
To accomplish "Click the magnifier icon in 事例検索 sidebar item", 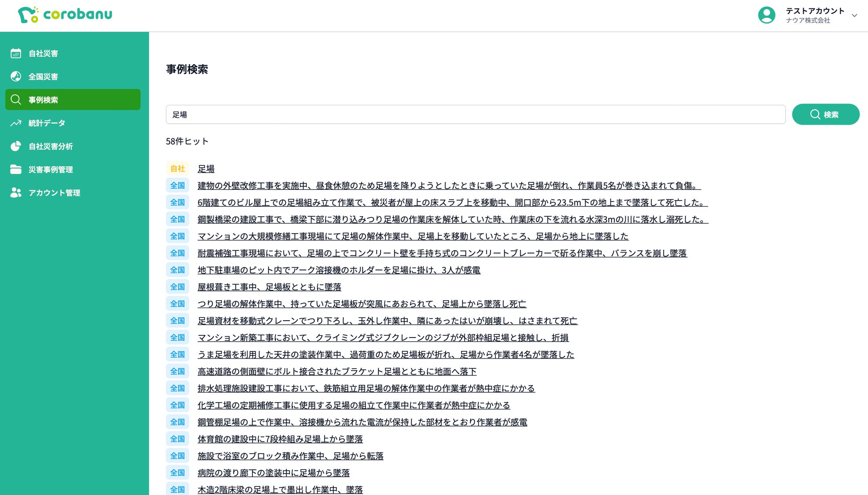I will 16,100.
